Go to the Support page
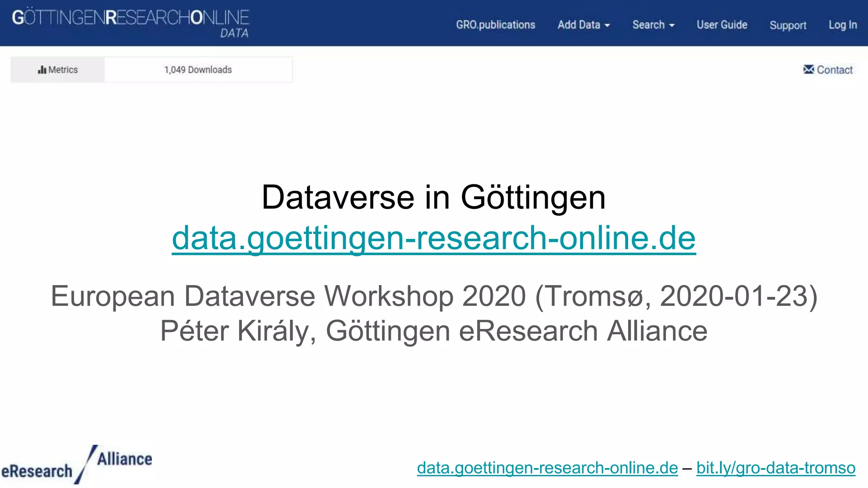This screenshot has height=488, width=868. [787, 25]
